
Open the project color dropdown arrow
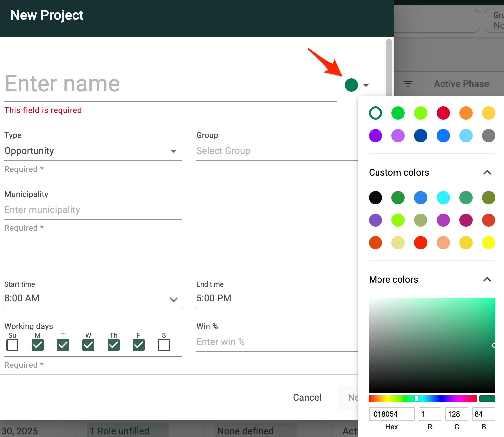point(366,85)
